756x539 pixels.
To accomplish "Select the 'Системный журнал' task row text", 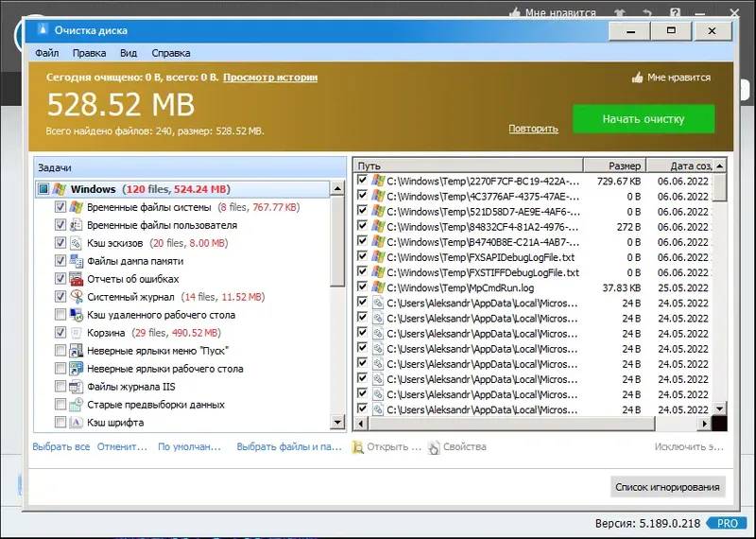I will [130, 297].
